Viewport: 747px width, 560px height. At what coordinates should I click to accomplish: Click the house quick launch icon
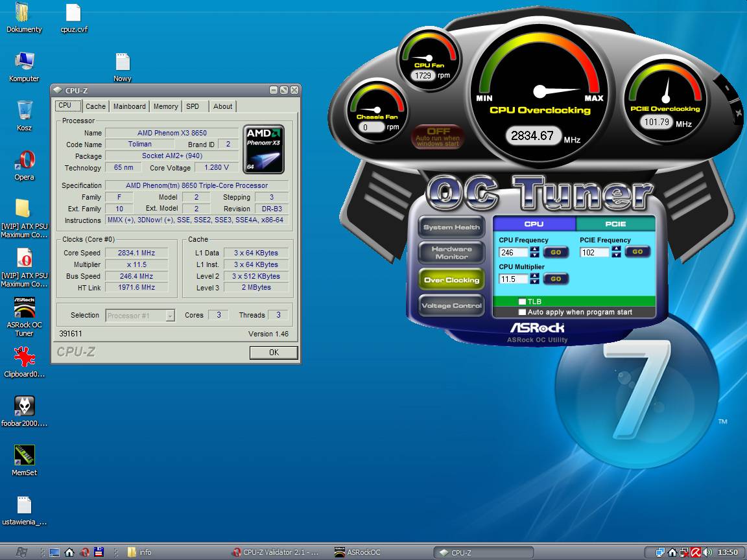coord(69,552)
